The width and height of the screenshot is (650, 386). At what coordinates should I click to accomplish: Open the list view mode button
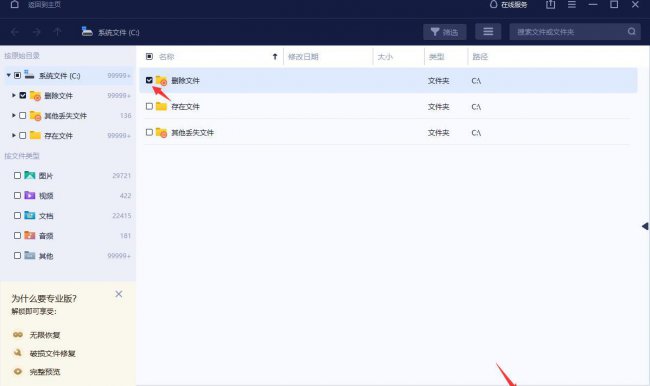pos(488,32)
